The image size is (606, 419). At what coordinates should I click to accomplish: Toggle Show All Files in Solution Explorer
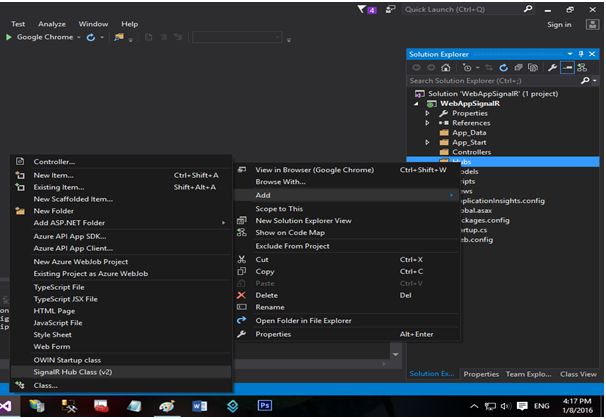pos(533,68)
